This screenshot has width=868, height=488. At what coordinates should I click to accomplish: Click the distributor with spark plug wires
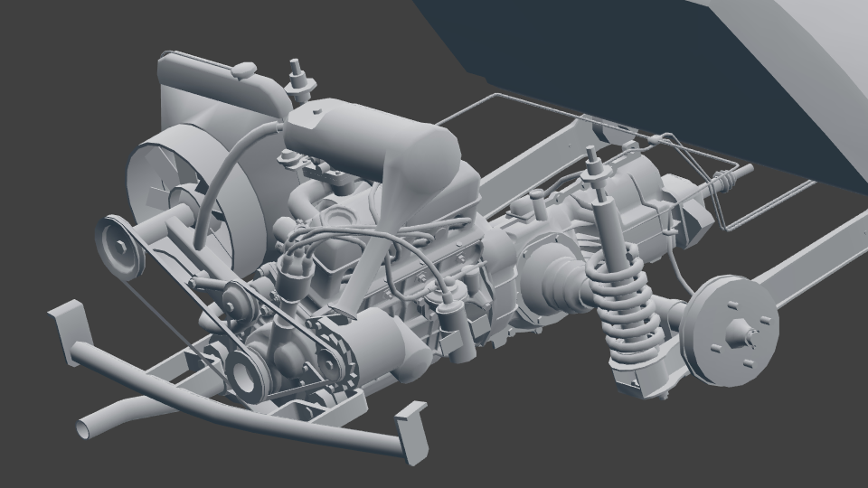295,275
